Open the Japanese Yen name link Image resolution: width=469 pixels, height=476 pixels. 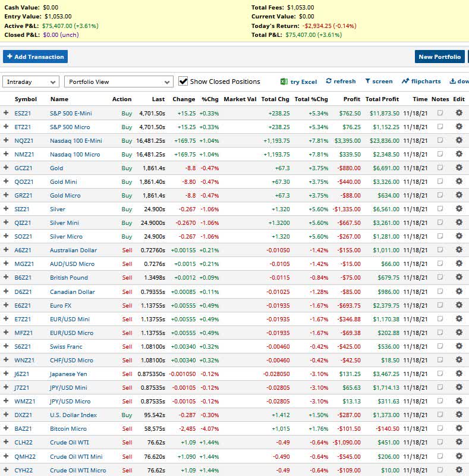[69, 374]
